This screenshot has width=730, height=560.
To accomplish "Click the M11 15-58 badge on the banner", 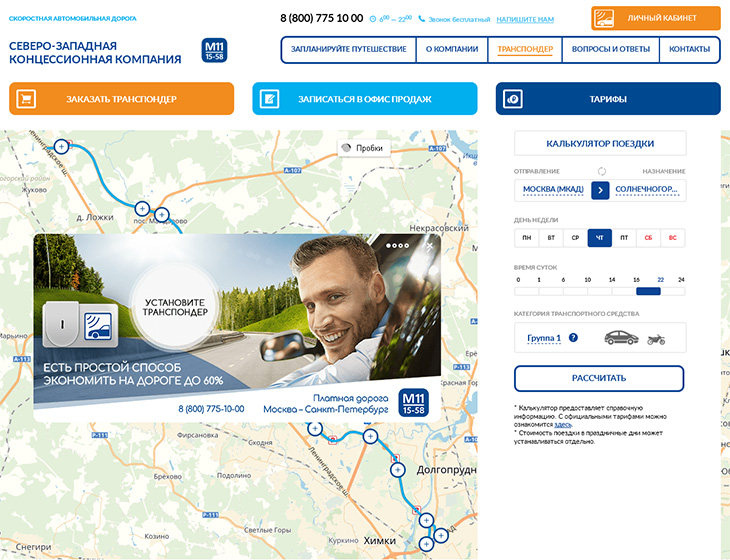I will click(x=413, y=403).
